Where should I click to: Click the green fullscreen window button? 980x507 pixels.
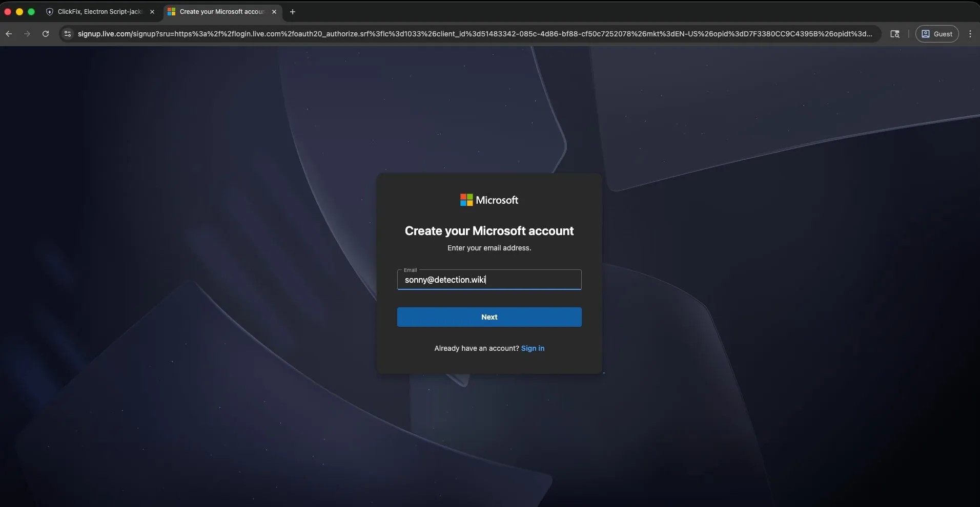[31, 12]
